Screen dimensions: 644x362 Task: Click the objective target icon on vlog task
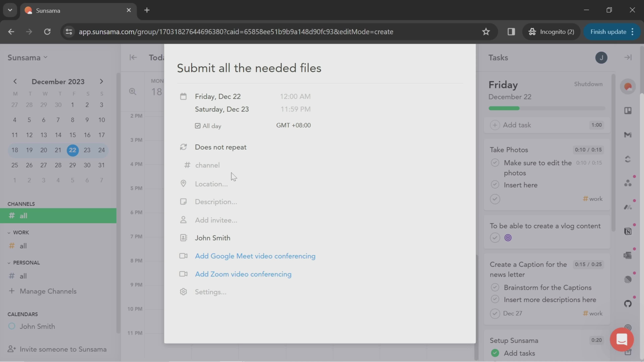(508, 238)
